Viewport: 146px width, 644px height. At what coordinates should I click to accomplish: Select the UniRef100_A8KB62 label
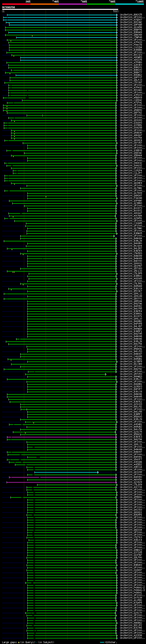[131, 623]
